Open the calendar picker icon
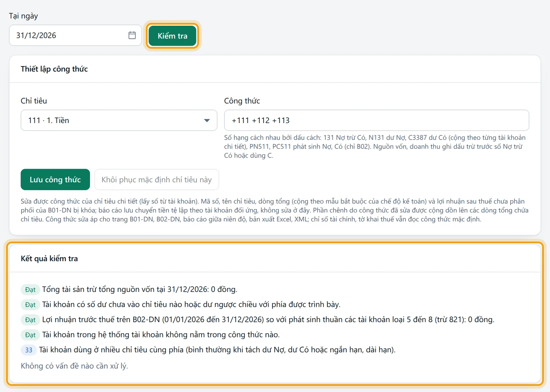Screen dimensions: 550x392 point(132,35)
